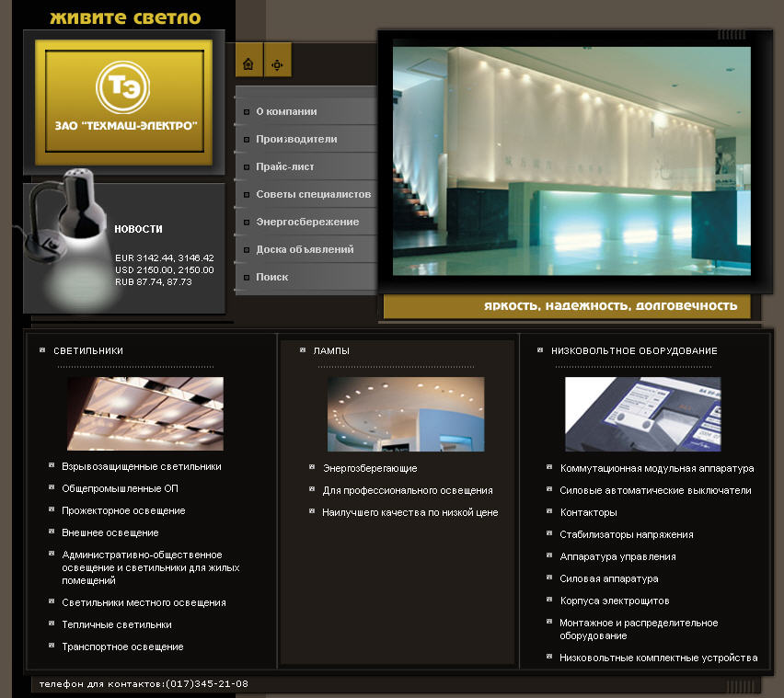Click the site map icon button
784x698 pixels.
277,64
